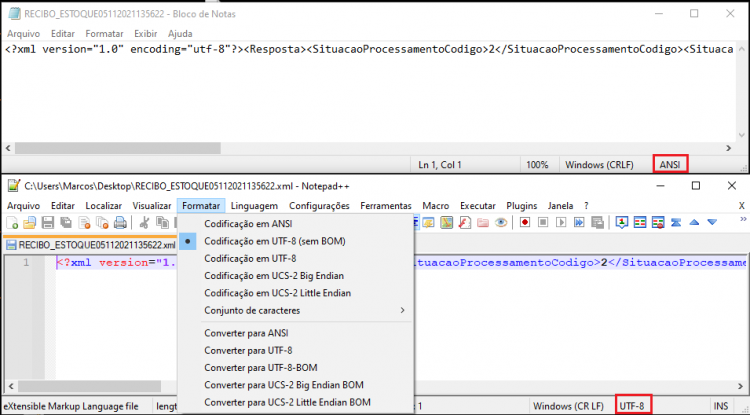Open Configurações menu
Viewport: 750px width, 415px height.
coord(319,206)
